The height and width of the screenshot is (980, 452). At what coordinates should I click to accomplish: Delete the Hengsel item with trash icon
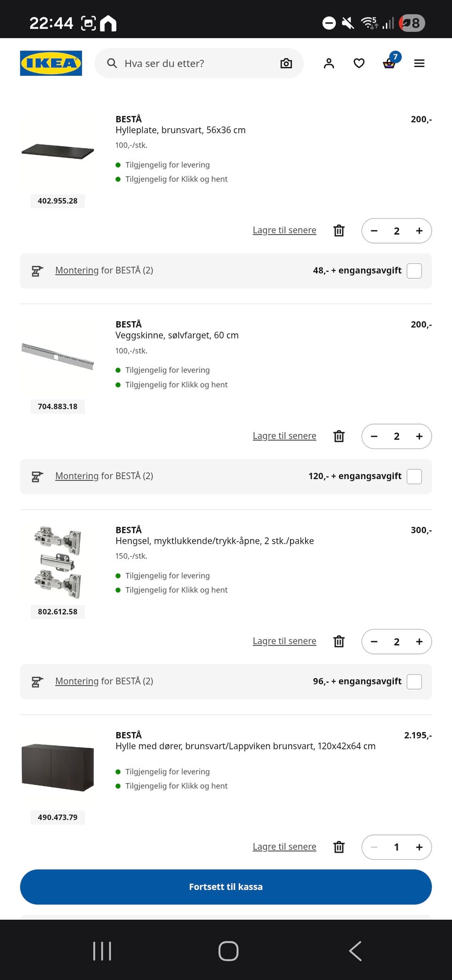click(339, 641)
